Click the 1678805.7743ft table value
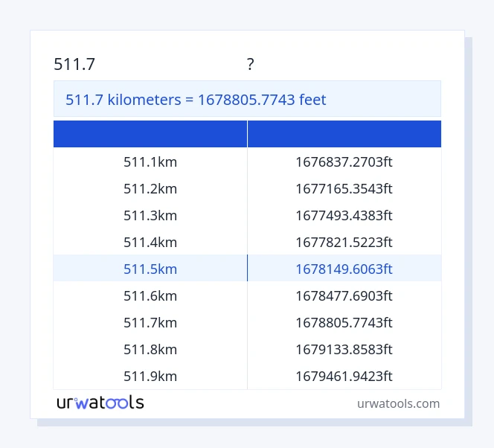This screenshot has width=494, height=448. tap(344, 322)
